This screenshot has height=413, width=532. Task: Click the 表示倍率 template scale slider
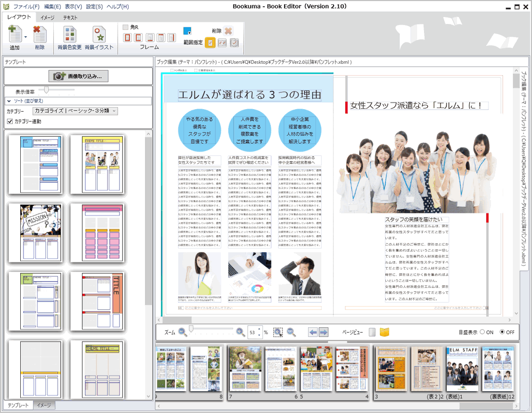(47, 90)
